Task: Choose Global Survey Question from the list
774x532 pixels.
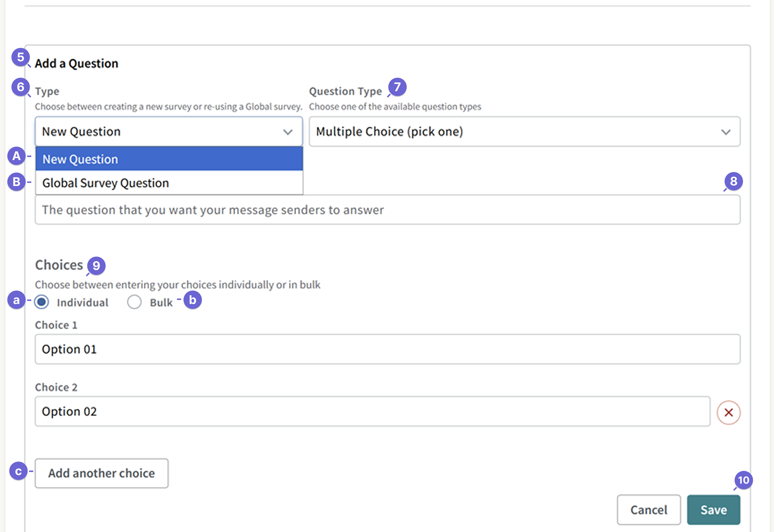Action: tap(169, 183)
